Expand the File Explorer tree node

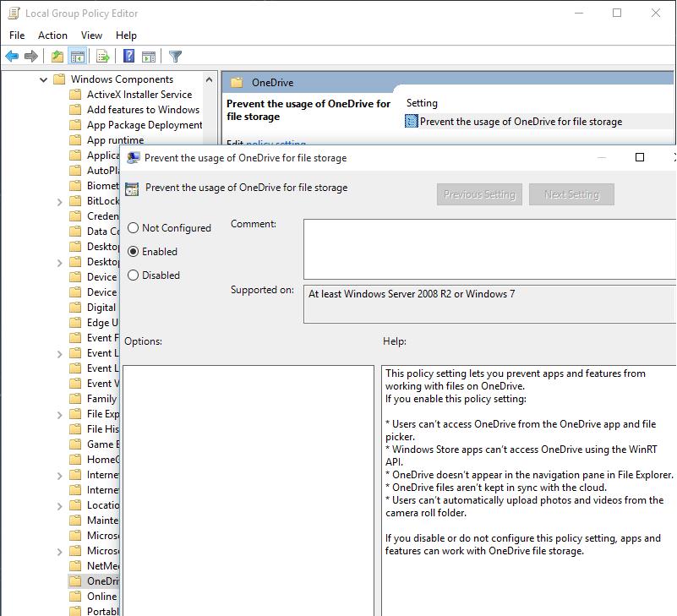59,415
